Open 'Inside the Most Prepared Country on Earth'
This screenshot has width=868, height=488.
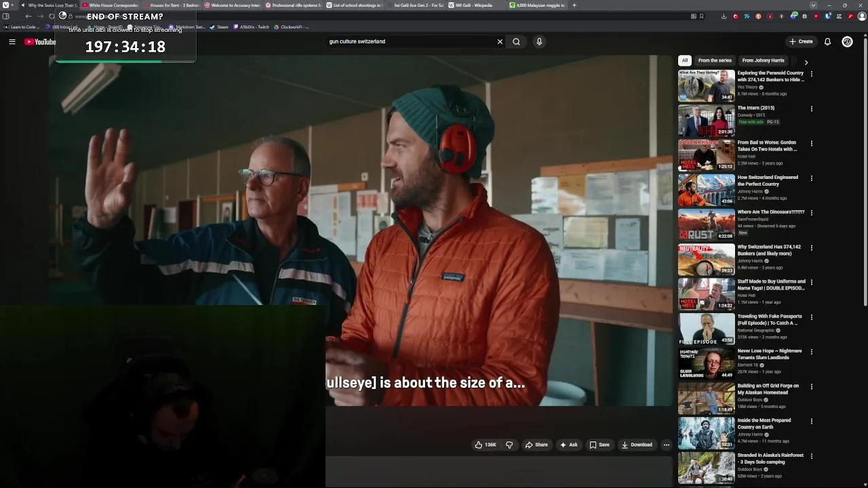pos(764,424)
